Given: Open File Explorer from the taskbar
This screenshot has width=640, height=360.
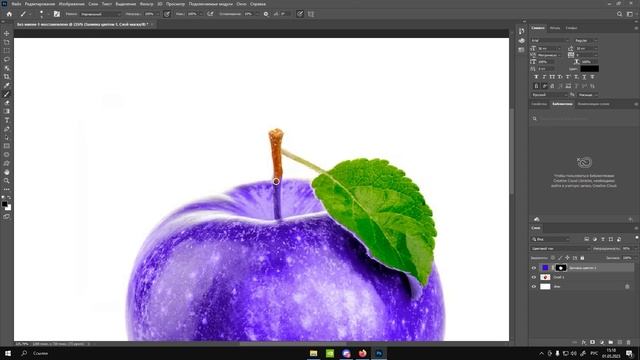Looking at the screenshot, I should point(313,353).
